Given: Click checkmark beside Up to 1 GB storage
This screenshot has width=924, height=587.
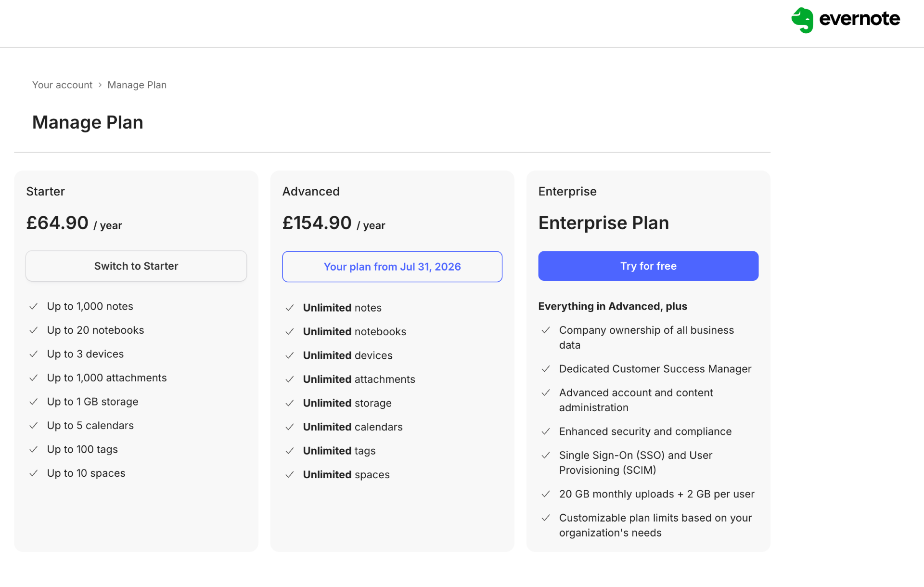Looking at the screenshot, I should pos(34,402).
